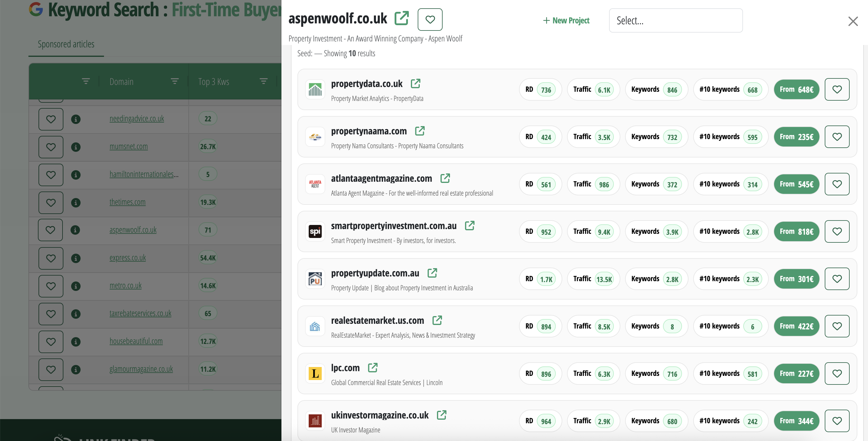Favorite propertyupdate.com.au with its heart button
The height and width of the screenshot is (441, 868).
pyautogui.click(x=837, y=279)
